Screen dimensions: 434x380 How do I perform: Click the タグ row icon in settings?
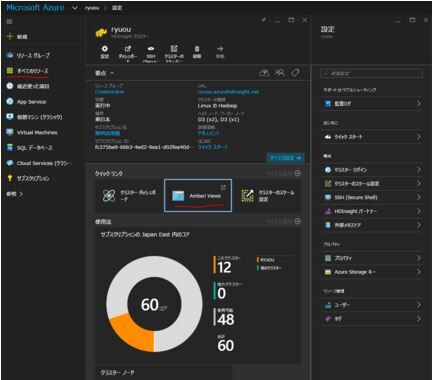(x=328, y=319)
